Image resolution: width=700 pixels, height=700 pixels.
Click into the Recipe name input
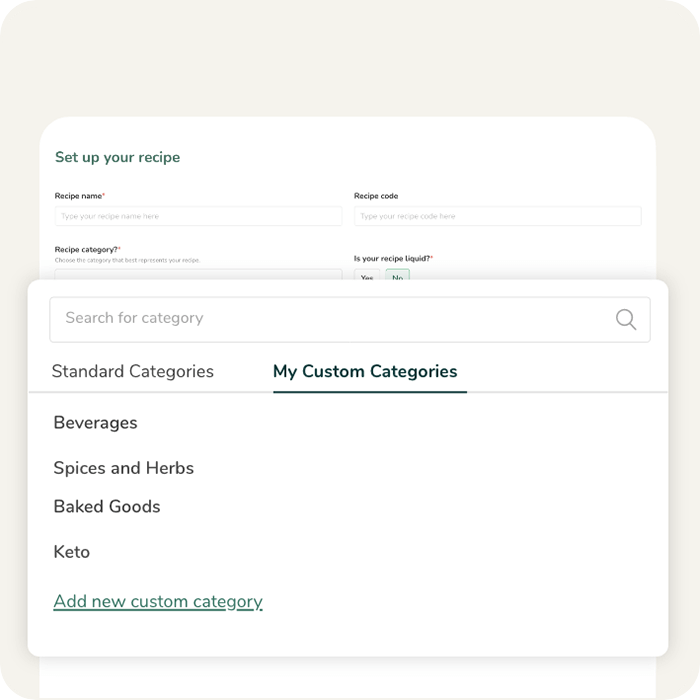pos(198,216)
